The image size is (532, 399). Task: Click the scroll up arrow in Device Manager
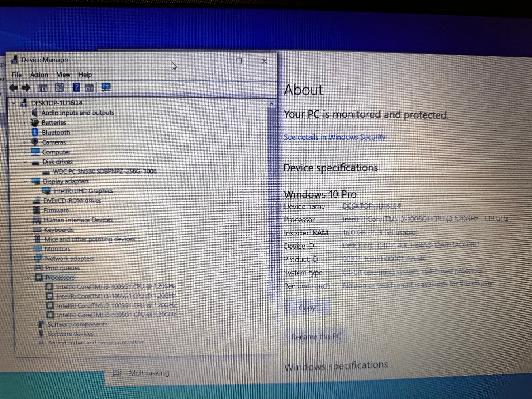tap(271, 104)
